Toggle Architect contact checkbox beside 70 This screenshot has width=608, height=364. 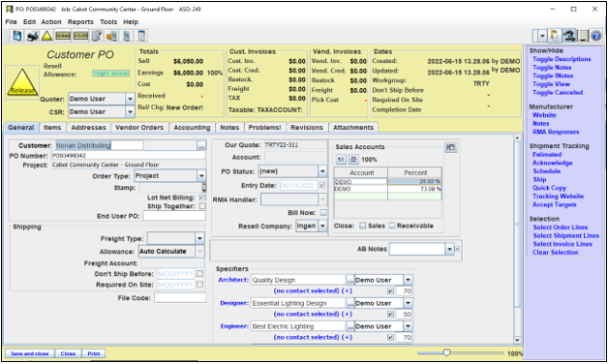tap(390, 291)
